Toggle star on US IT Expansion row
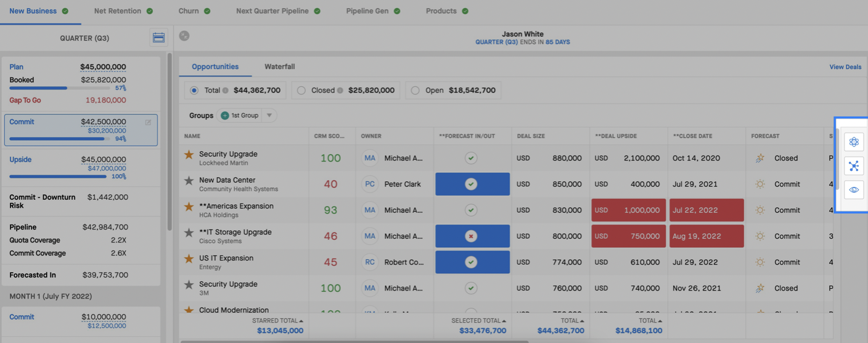 coord(189,258)
